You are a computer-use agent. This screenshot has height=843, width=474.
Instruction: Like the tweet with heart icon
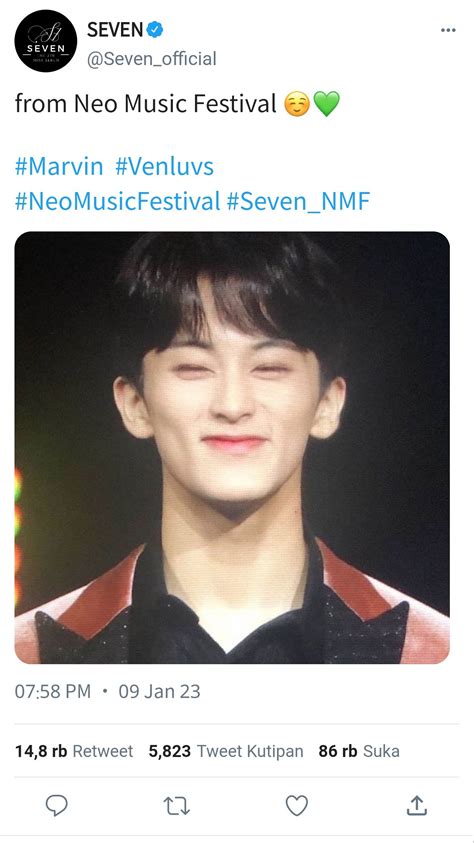coord(296,805)
